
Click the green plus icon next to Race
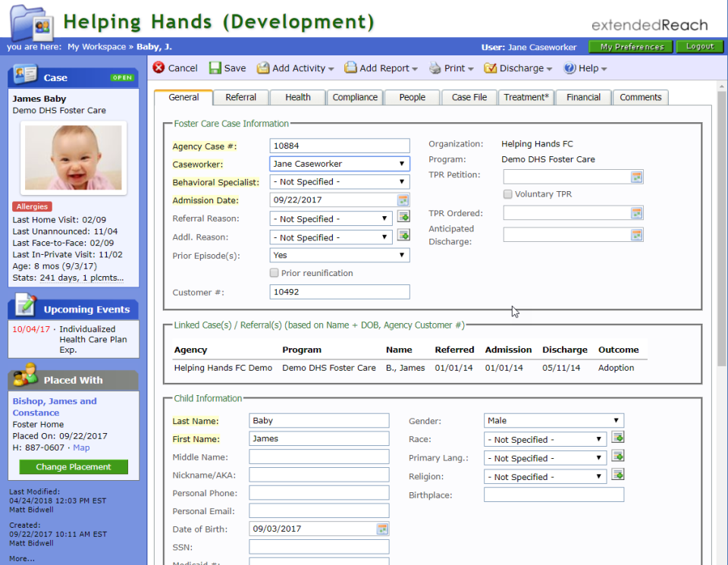click(618, 437)
